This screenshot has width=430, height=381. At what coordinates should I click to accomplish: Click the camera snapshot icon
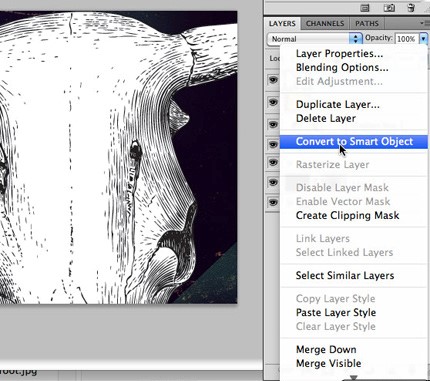pos(389,8)
